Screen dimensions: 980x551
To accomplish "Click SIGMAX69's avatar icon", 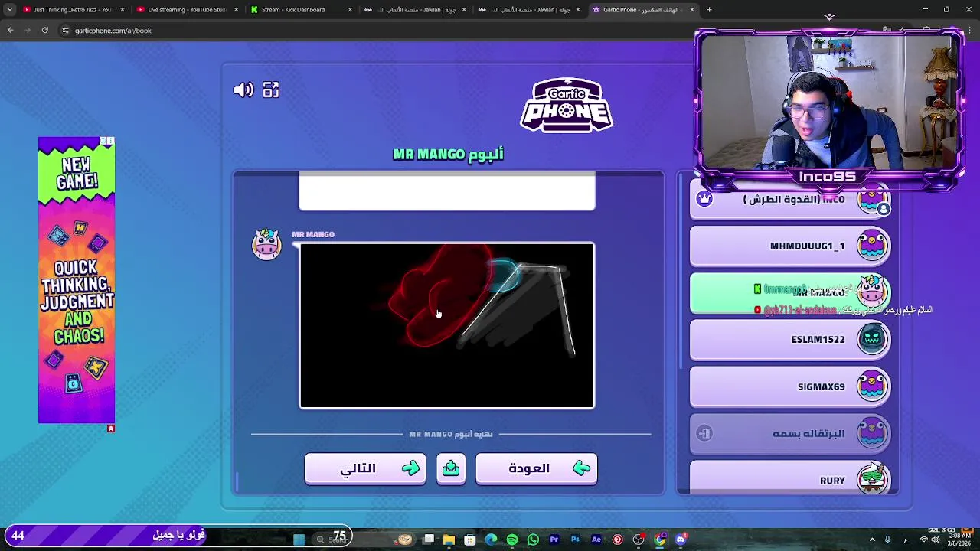I will click(872, 386).
